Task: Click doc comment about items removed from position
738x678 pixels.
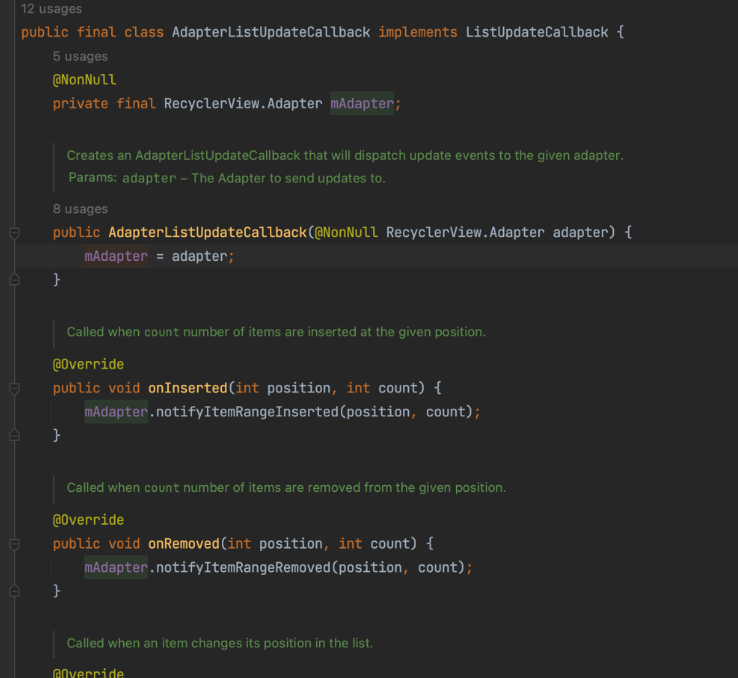Action: pos(286,488)
